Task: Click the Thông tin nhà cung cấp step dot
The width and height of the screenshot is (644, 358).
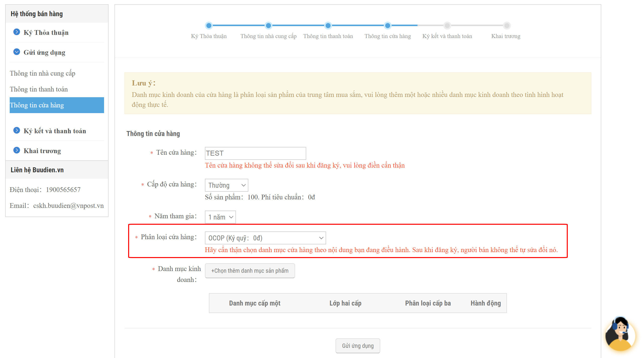Action: [268, 26]
